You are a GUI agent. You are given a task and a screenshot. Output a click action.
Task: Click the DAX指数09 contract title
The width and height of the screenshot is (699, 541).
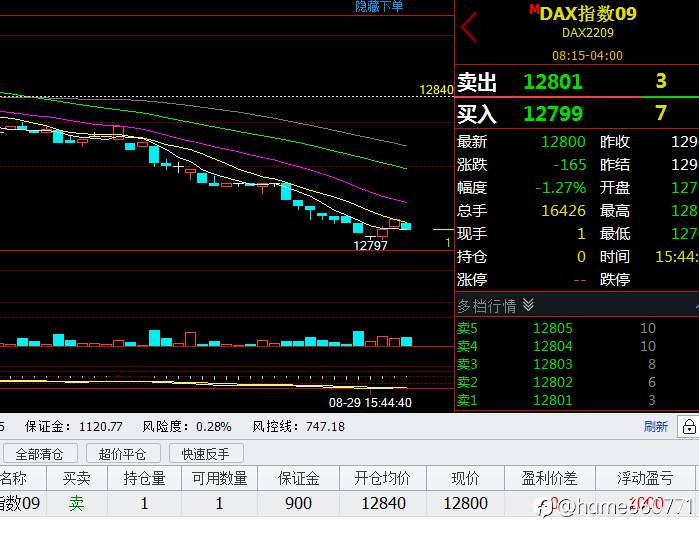588,14
